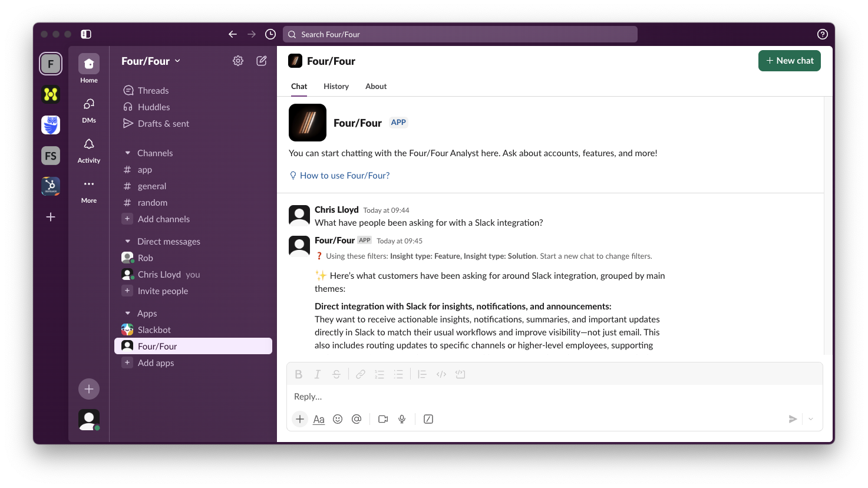Toggle the sidebar panel icon in title bar

[86, 34]
